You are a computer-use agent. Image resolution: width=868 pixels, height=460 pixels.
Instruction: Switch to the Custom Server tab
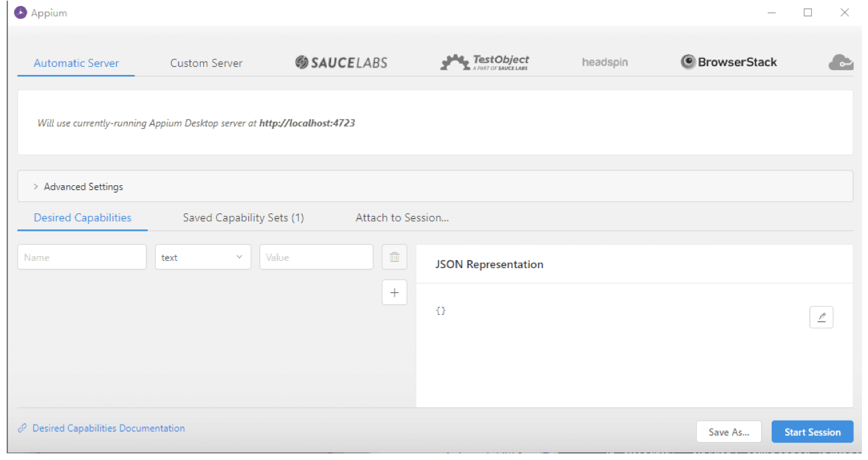pos(206,64)
